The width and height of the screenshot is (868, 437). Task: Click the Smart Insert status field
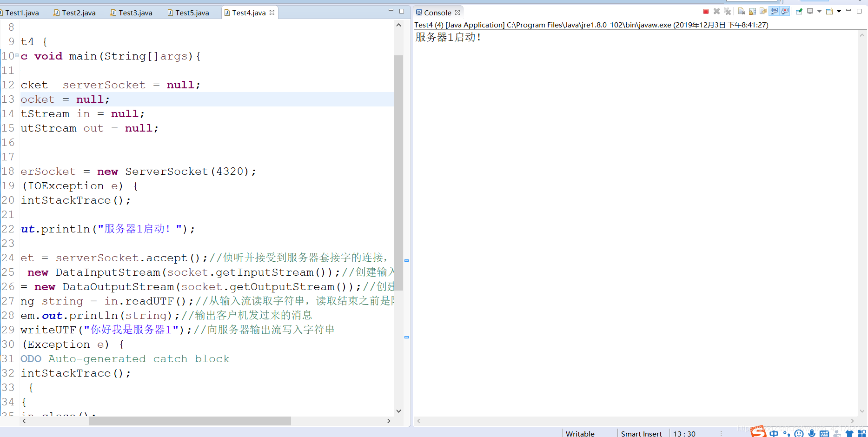(641, 433)
